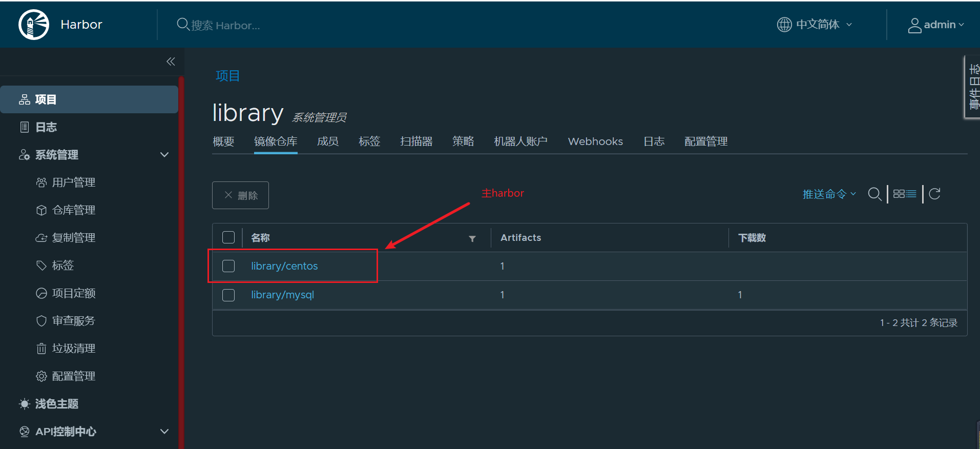Open the 扫描器 scanner tab

(416, 141)
